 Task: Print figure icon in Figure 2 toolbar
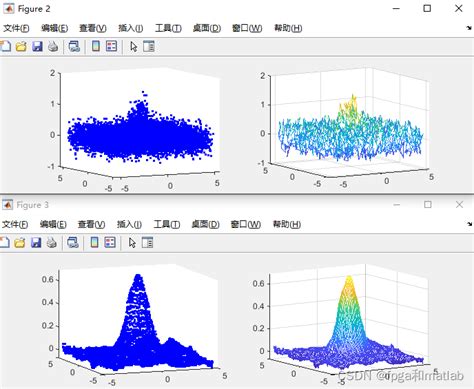(53, 46)
